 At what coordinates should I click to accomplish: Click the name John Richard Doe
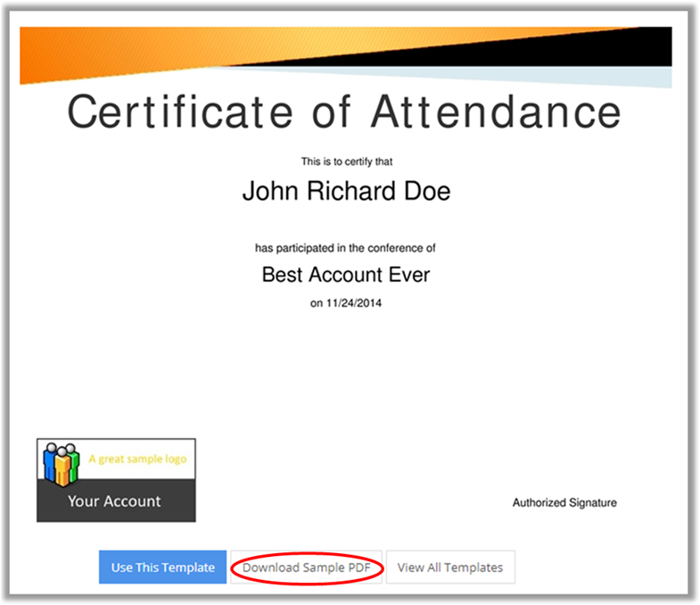346,191
